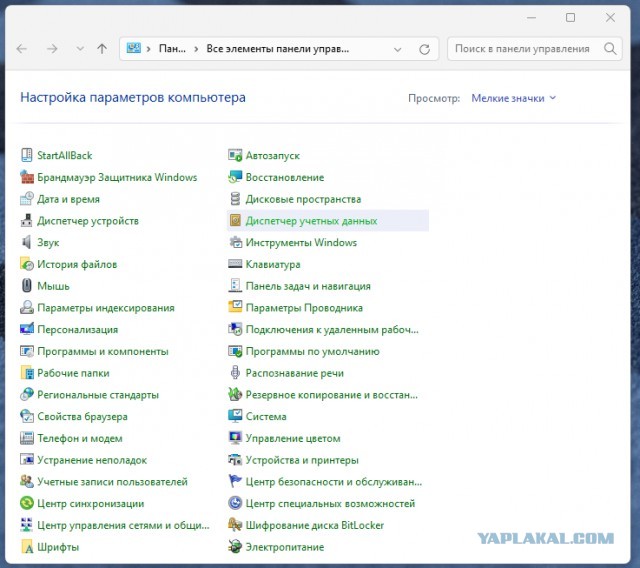Click Центр управления сетями link
This screenshot has height=568, width=640.
tap(123, 525)
